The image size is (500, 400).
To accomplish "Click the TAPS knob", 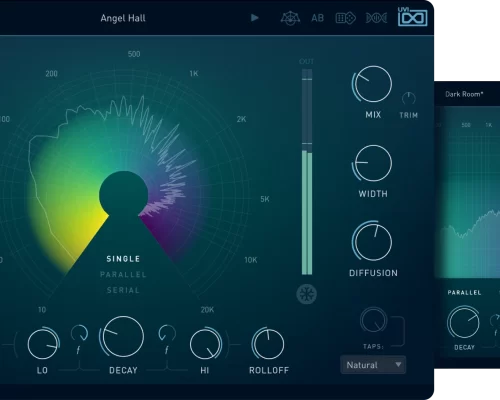I will tap(374, 320).
